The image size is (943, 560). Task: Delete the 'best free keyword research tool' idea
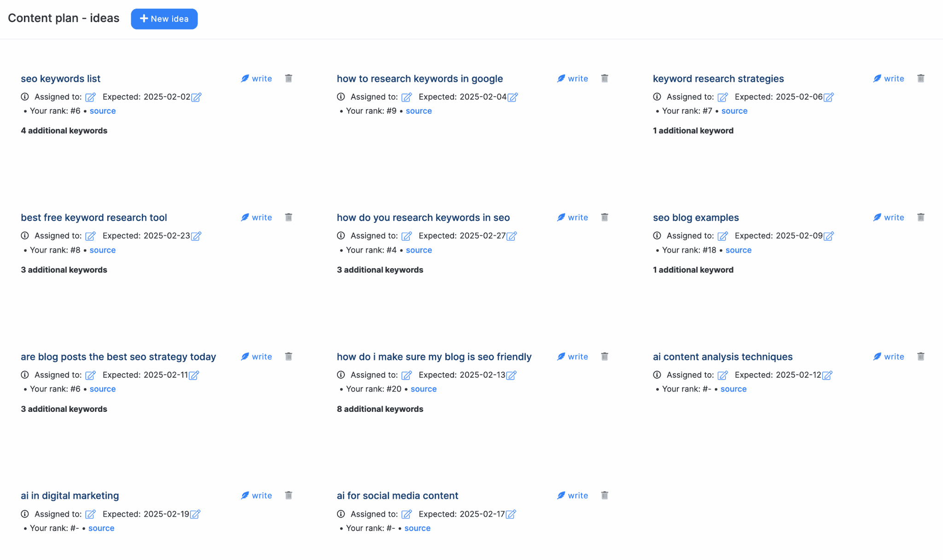point(288,217)
